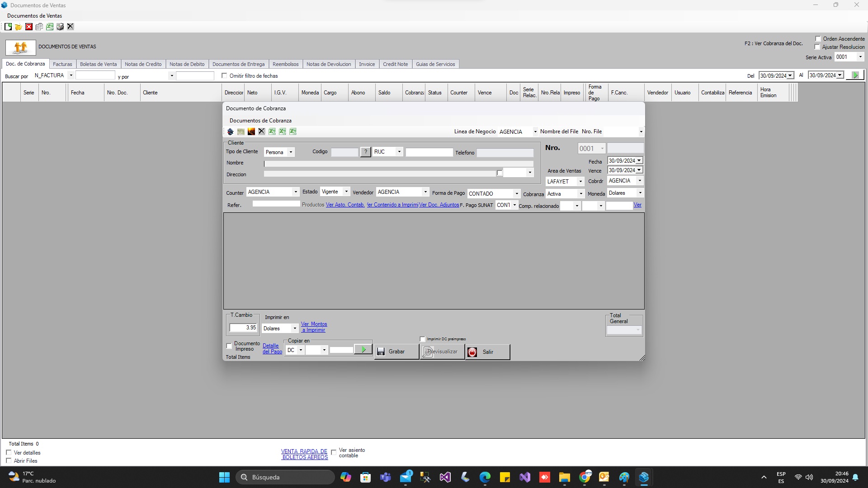This screenshot has height=488, width=868.
Task: Click the new document icon in the main toolbar
Action: [x=8, y=26]
